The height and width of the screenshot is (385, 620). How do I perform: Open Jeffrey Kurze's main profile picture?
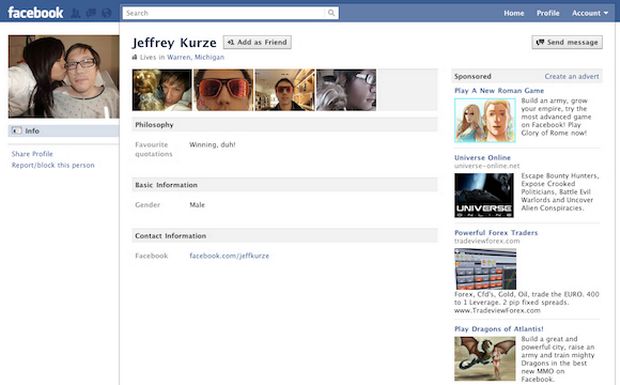[64, 77]
